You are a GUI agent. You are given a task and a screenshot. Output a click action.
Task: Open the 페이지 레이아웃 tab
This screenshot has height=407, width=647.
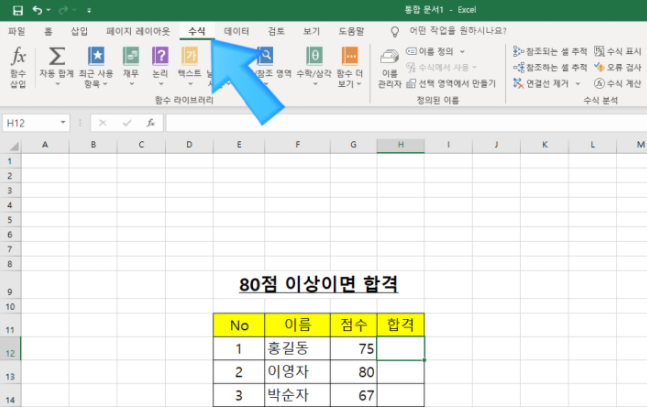(138, 31)
